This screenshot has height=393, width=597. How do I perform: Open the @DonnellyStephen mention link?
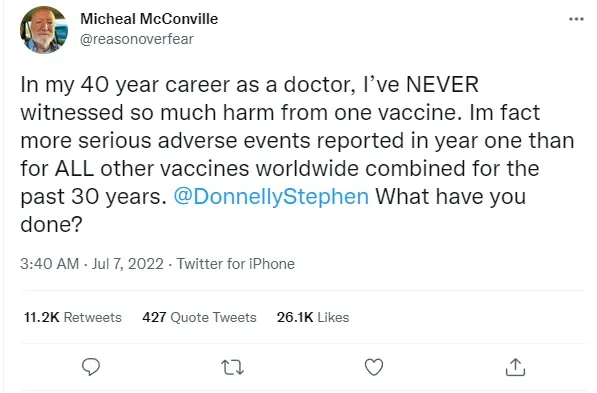[x=271, y=196]
